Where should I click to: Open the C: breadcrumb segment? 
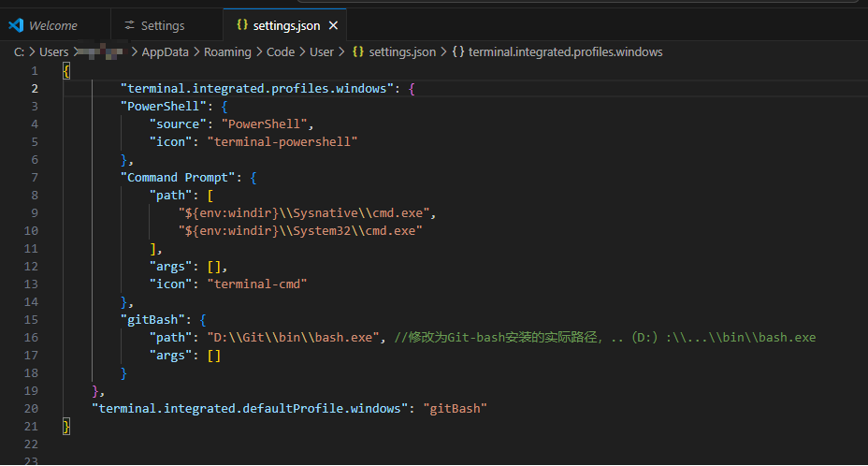coord(19,52)
